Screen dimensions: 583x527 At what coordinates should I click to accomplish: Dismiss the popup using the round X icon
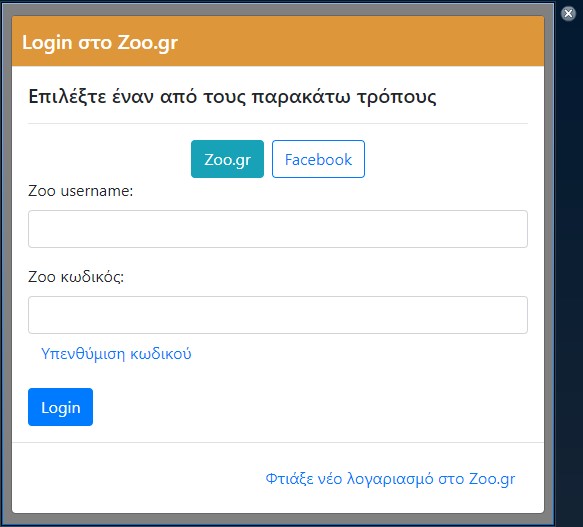click(x=568, y=14)
